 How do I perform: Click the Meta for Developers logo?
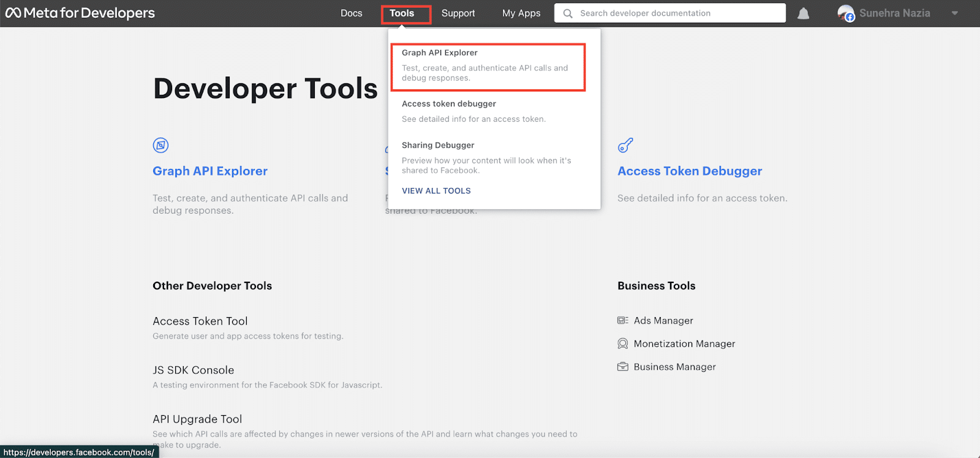pos(80,13)
